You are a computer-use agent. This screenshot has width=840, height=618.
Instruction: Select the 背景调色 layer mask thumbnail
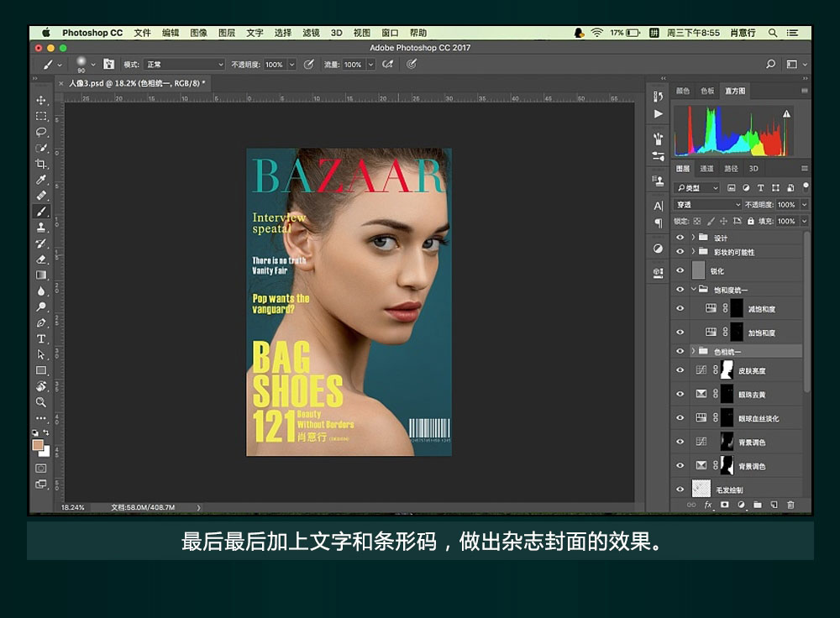click(x=727, y=442)
